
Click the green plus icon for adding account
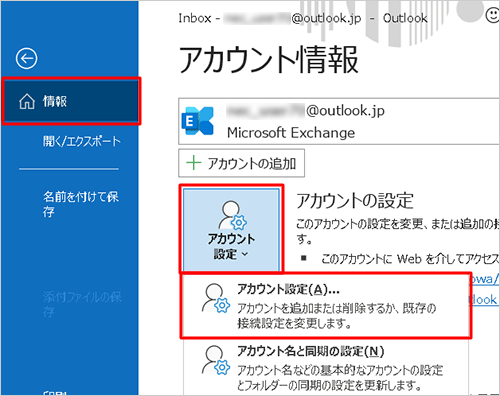point(194,163)
